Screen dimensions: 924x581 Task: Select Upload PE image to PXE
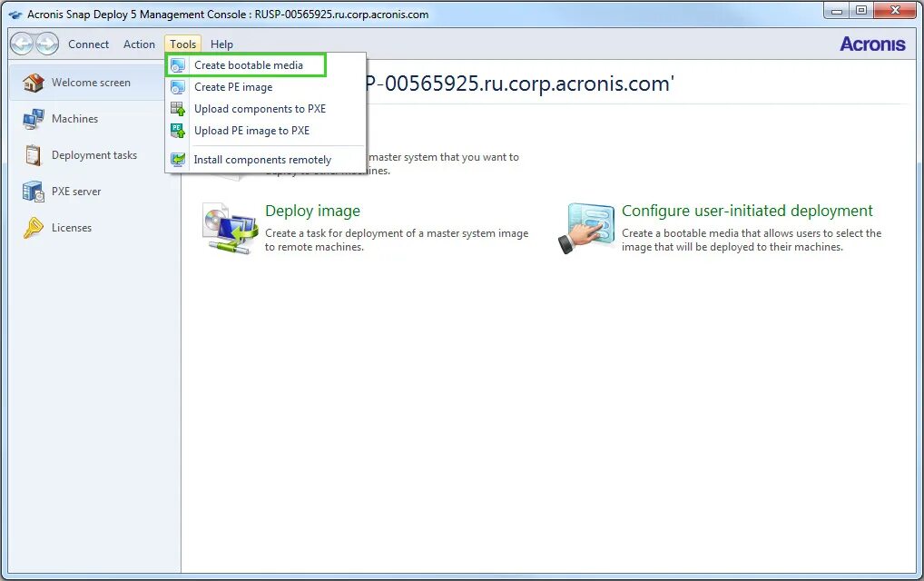coord(265,131)
